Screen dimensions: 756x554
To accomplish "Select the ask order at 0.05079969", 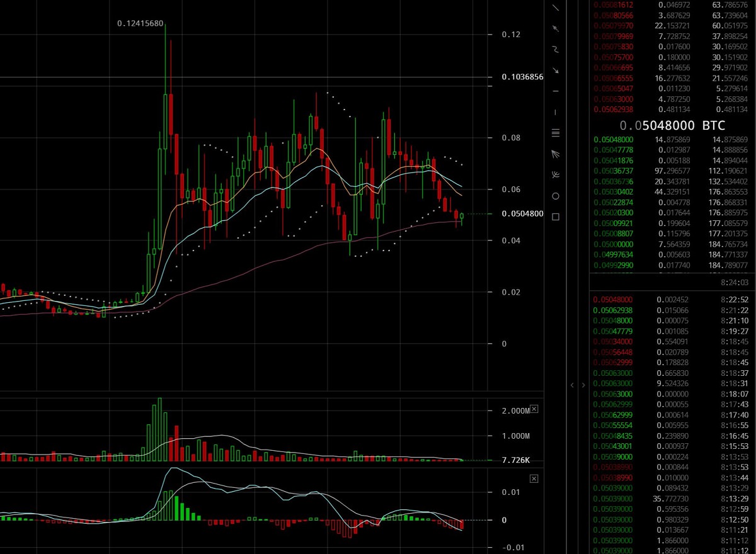I will point(672,36).
